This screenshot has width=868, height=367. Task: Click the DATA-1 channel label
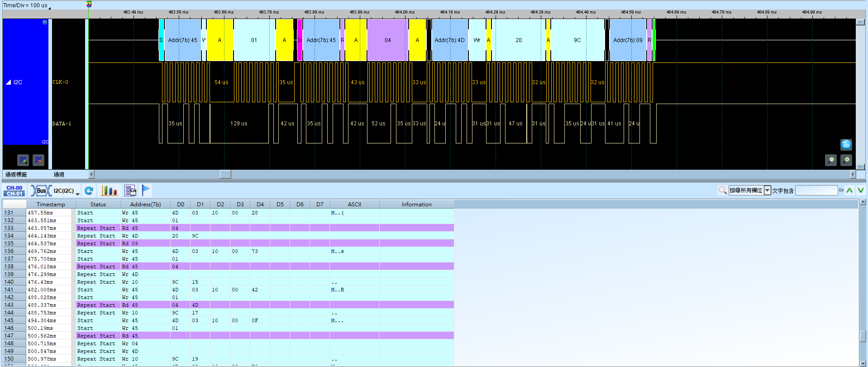coord(62,124)
